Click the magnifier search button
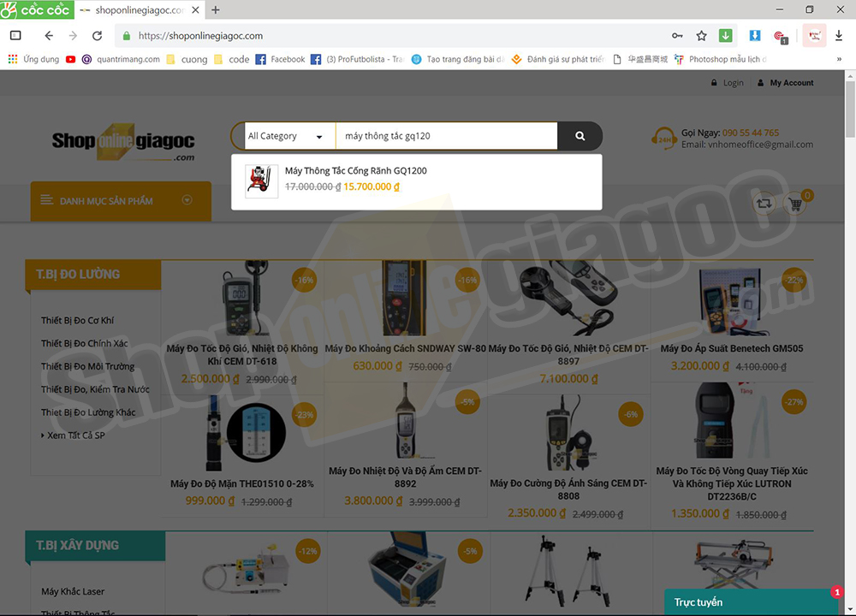The width and height of the screenshot is (856, 616). pos(580,136)
